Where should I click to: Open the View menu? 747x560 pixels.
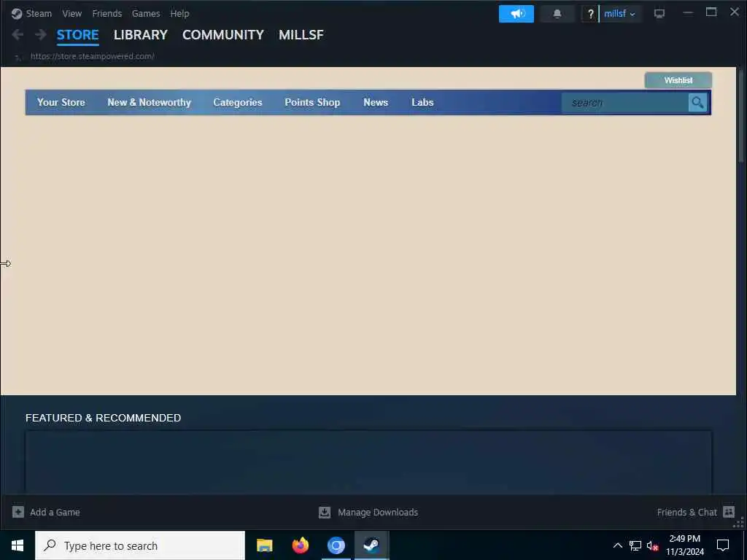coord(72,13)
